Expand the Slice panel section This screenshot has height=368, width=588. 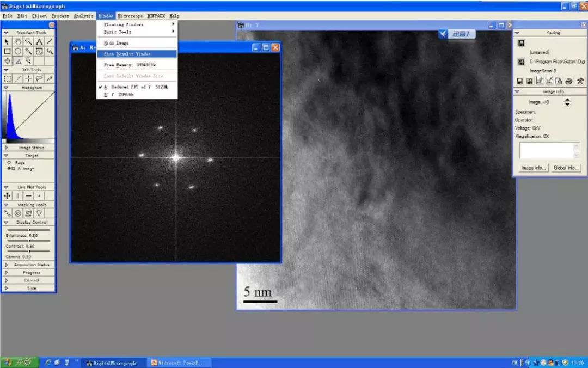[6, 288]
